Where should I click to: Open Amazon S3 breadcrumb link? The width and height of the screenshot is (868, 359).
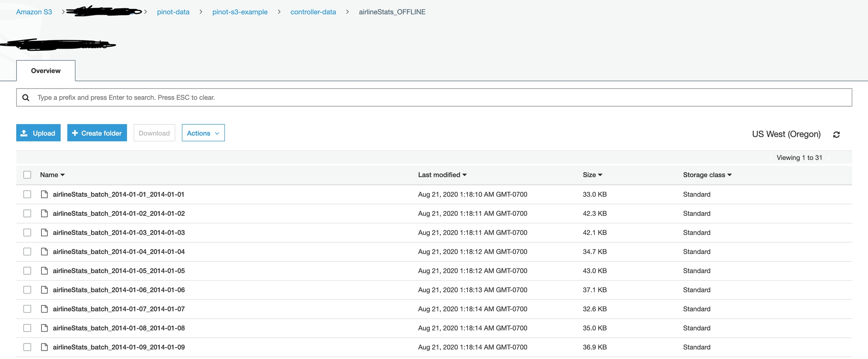[x=34, y=12]
